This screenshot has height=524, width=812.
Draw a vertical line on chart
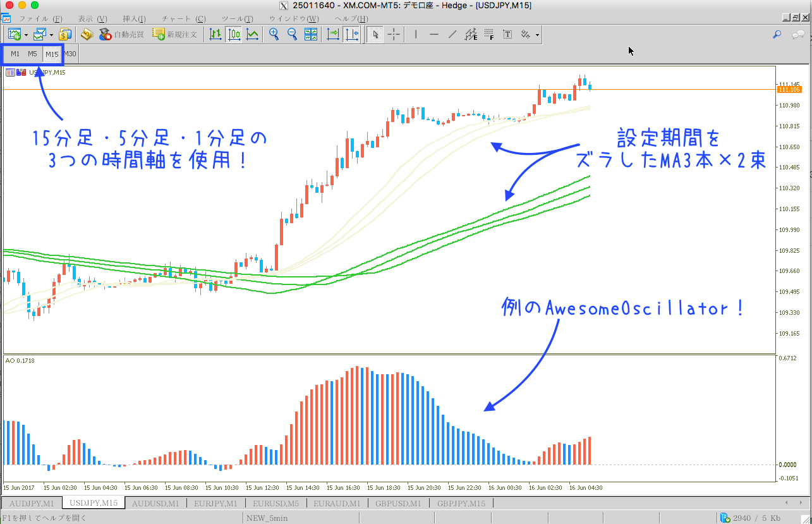coord(416,34)
